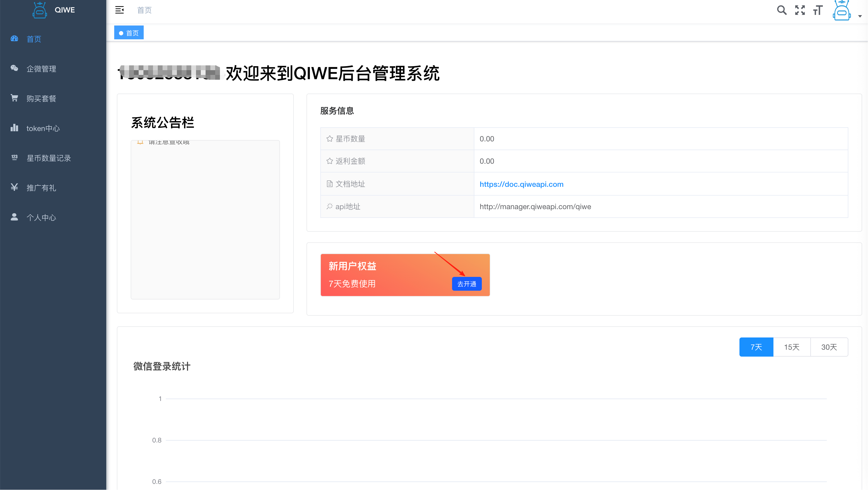Click the WeChat icon beside 企微管理

(14, 68)
